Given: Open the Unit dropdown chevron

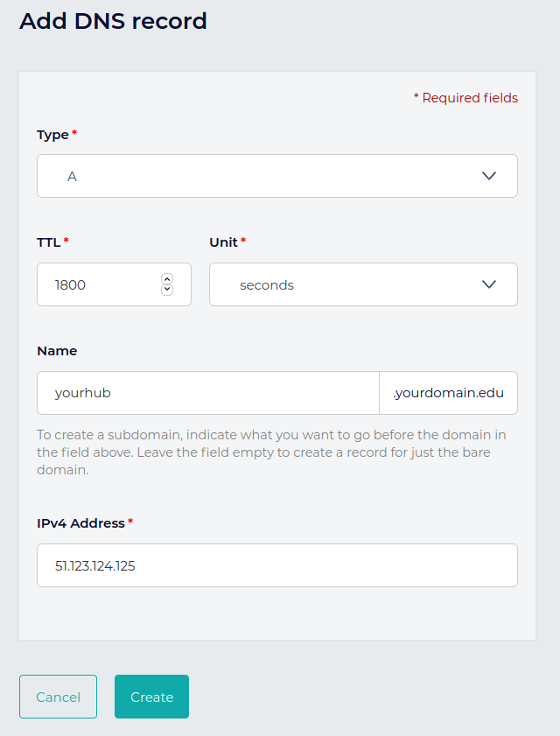Looking at the screenshot, I should [x=489, y=284].
